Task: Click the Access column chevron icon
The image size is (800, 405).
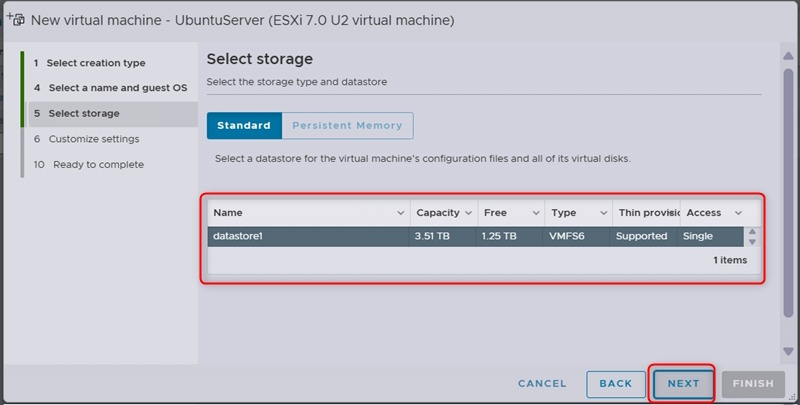Action: pos(738,213)
